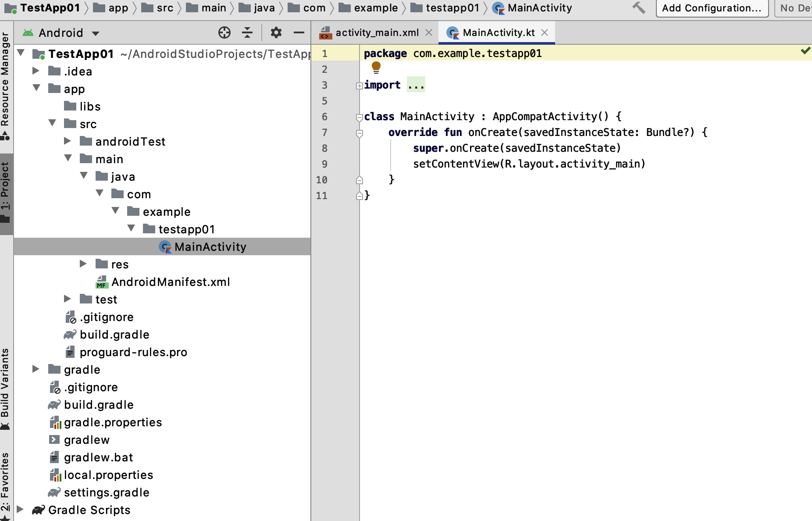812x521 pixels.
Task: Click the green checkmark inspection indicator
Action: 805,51
